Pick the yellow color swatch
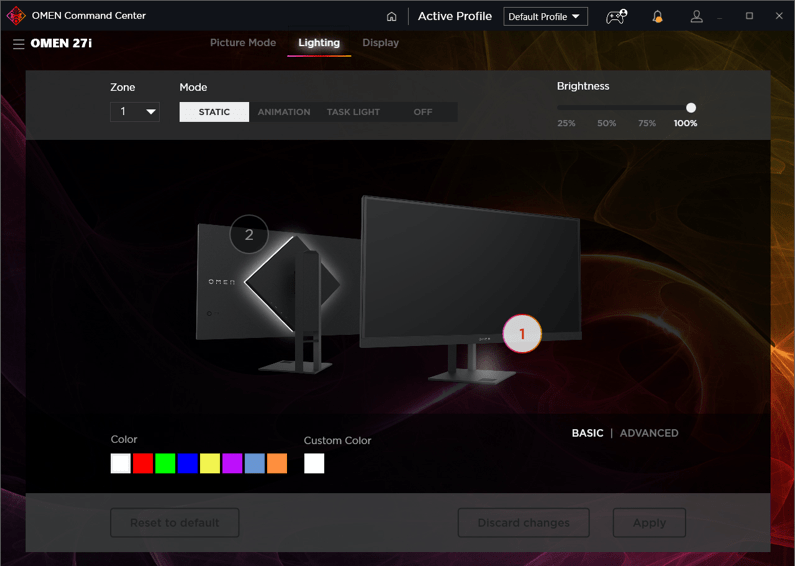 (x=210, y=464)
